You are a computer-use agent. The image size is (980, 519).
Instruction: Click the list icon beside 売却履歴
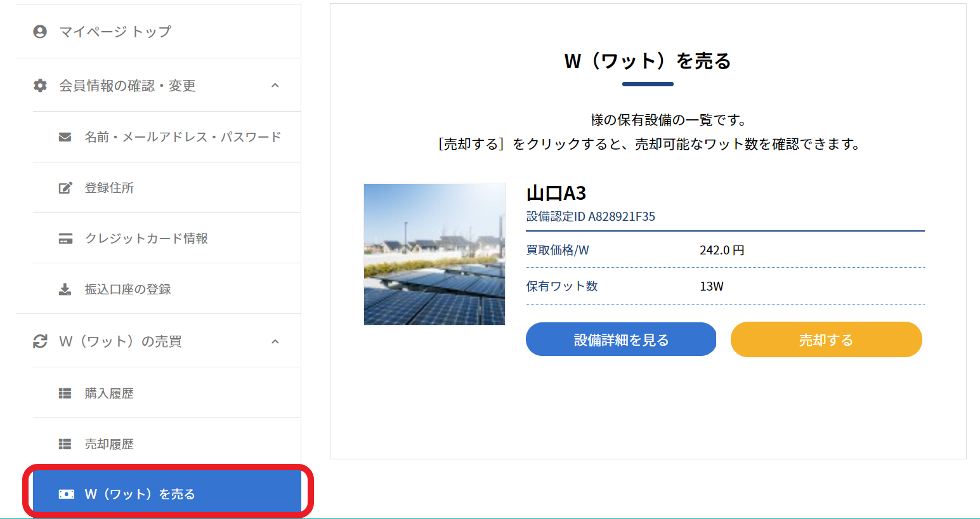tap(65, 444)
